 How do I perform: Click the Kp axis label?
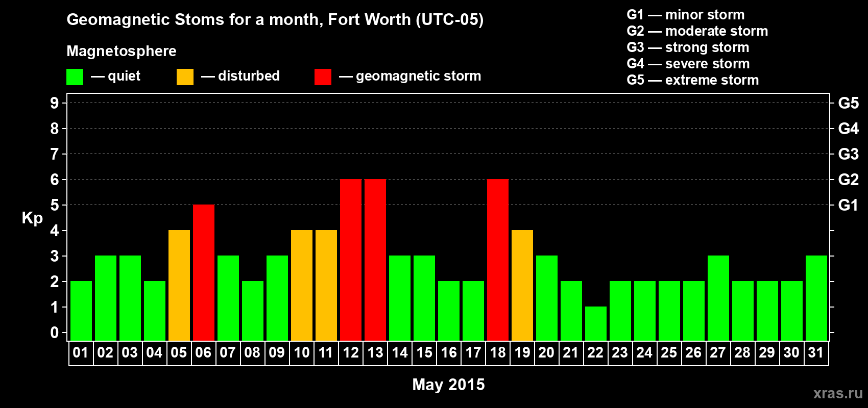pos(32,218)
